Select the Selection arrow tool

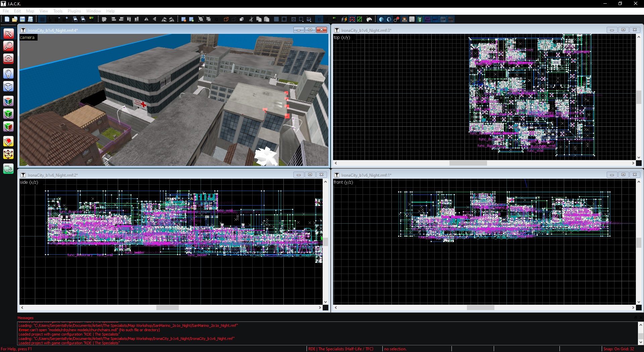8,34
